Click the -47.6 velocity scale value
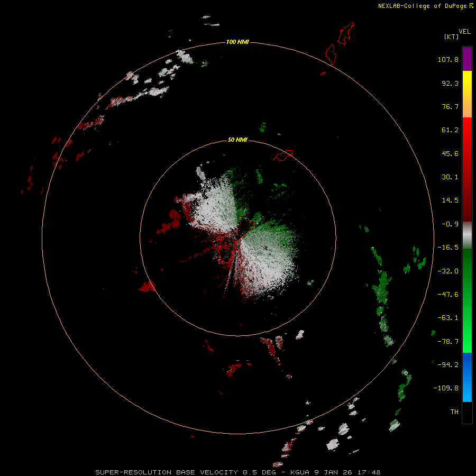 pos(448,295)
